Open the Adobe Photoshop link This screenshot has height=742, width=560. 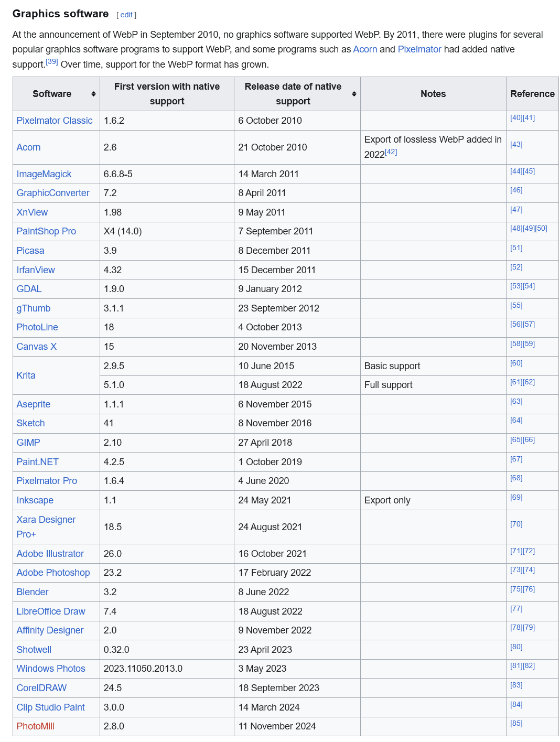click(53, 573)
